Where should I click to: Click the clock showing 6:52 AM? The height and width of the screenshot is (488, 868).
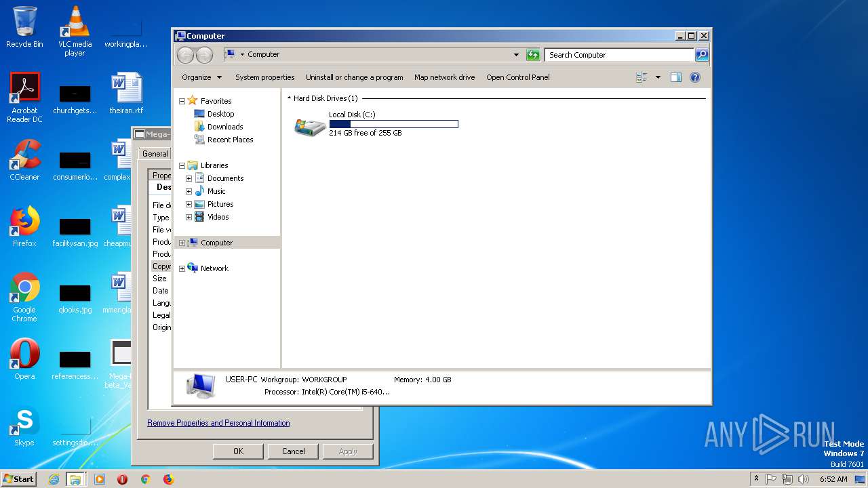point(833,479)
